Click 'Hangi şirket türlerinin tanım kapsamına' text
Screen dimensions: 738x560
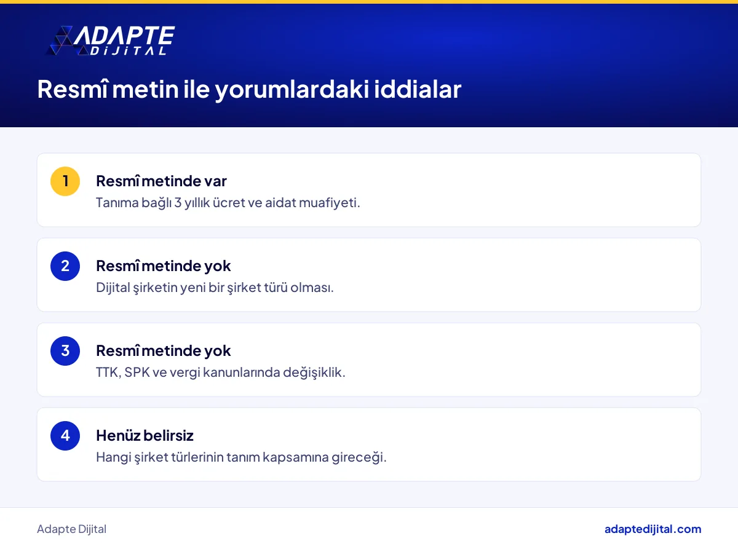241,457
